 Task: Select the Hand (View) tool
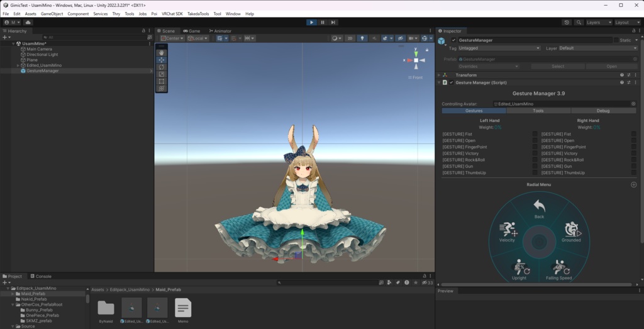(162, 53)
